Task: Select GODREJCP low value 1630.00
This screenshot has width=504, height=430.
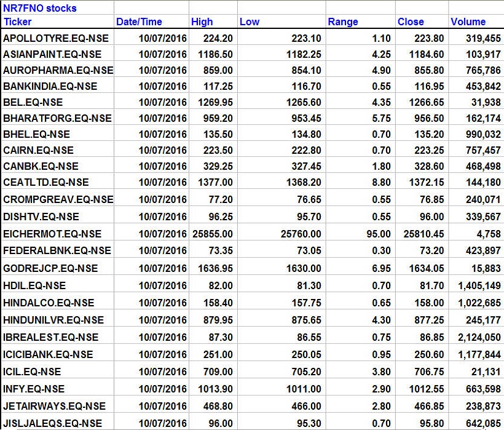Action: pos(305,268)
